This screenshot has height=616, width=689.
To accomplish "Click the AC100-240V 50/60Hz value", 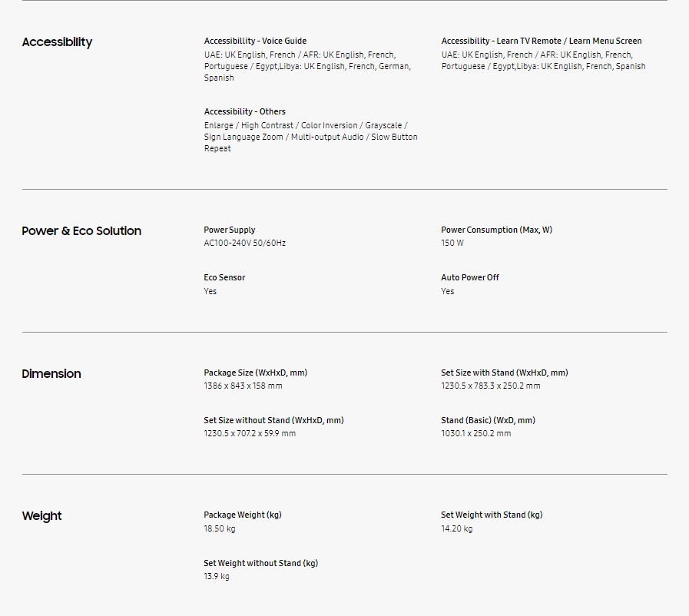I will click(244, 243).
